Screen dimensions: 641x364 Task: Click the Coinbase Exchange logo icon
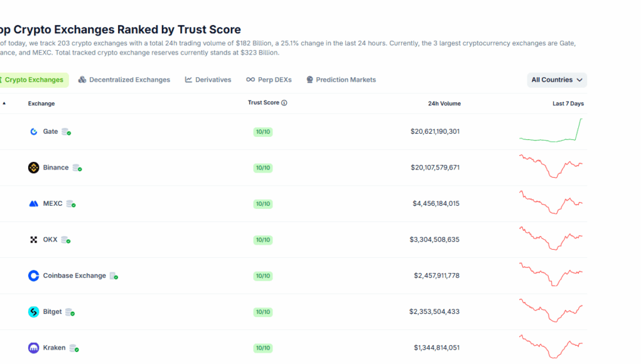point(34,276)
